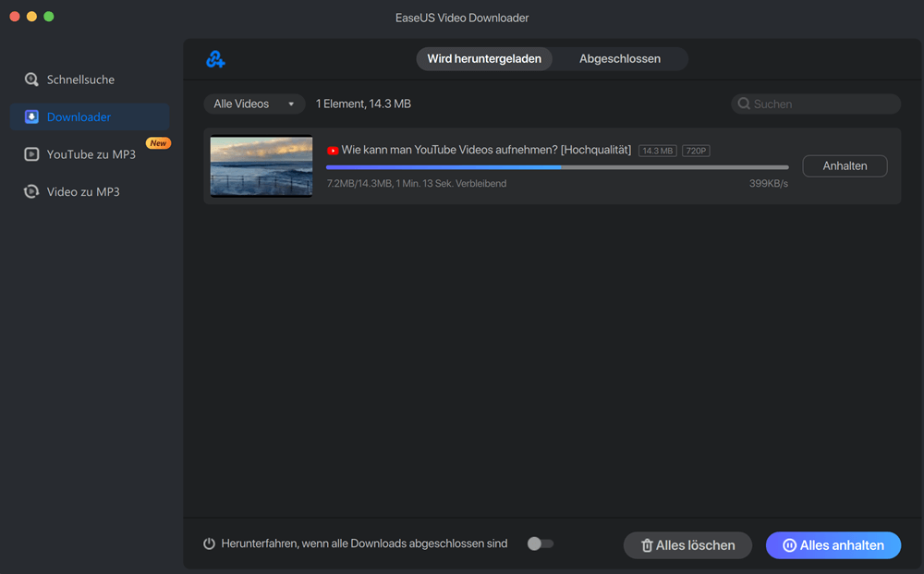Click the Video zu MP3 icon
Image resolution: width=924 pixels, height=574 pixels.
31,192
